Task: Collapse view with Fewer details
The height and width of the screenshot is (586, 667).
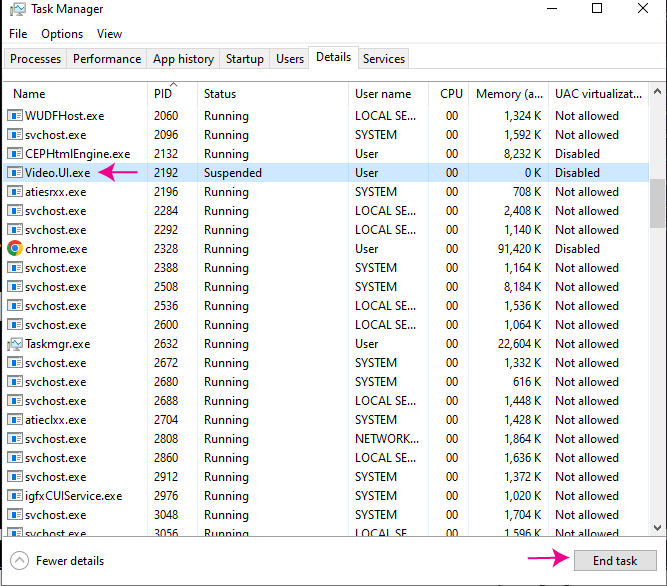Action: pyautogui.click(x=70, y=560)
